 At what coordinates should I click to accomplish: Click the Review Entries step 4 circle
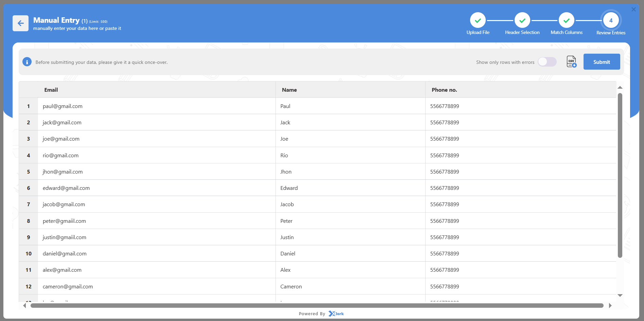[611, 20]
